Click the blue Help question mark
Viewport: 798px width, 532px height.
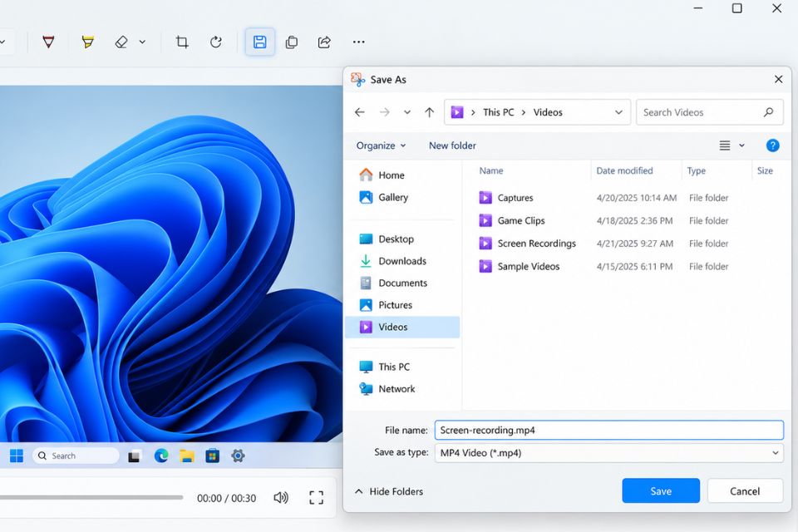coord(772,145)
